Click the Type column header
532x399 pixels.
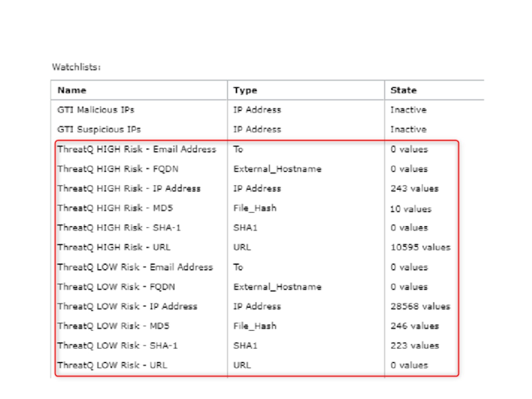(245, 90)
